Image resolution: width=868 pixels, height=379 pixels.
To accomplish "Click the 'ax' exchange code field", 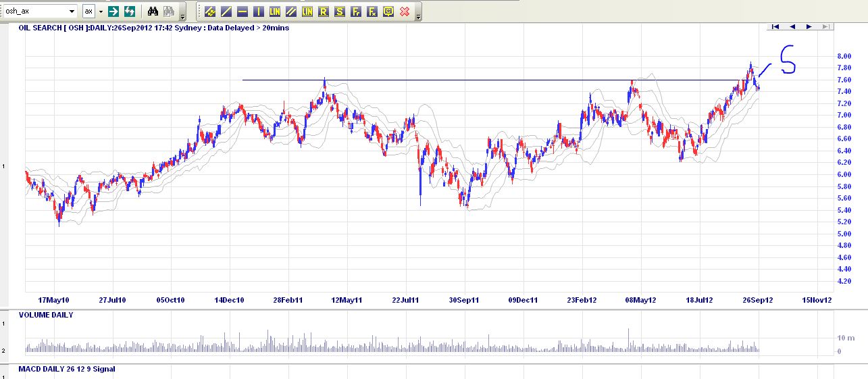I will [x=88, y=11].
